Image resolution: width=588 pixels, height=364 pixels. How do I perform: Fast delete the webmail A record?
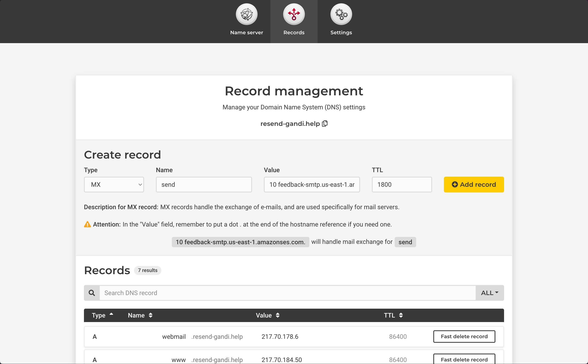(x=464, y=336)
